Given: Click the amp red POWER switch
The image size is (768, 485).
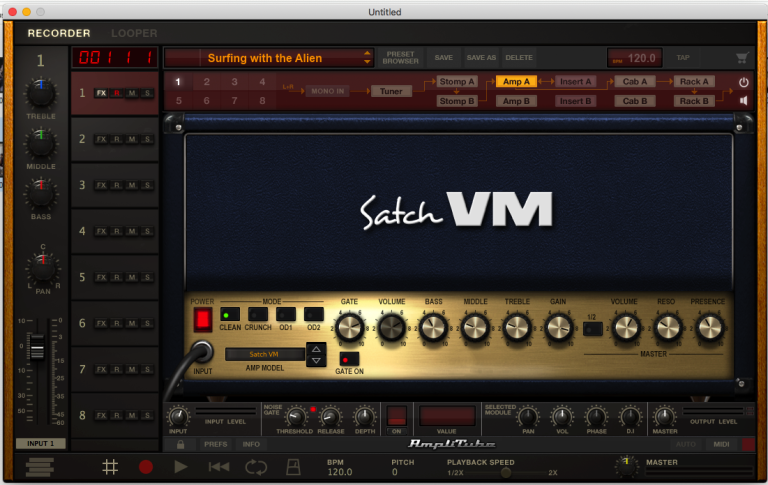Looking at the screenshot, I should [202, 319].
